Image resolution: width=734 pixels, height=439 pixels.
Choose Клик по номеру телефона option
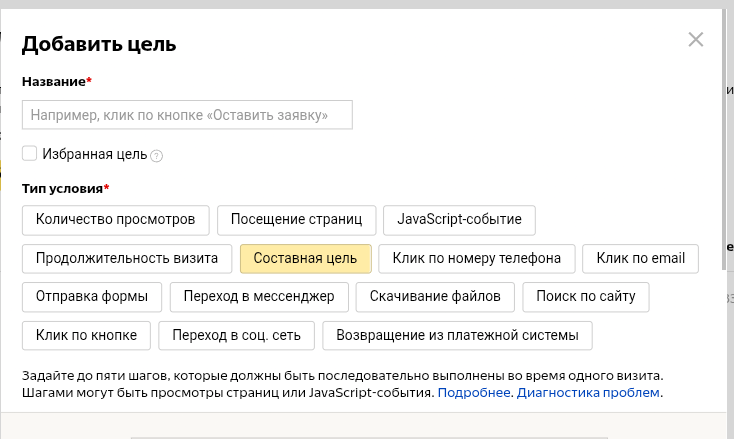tap(477, 258)
